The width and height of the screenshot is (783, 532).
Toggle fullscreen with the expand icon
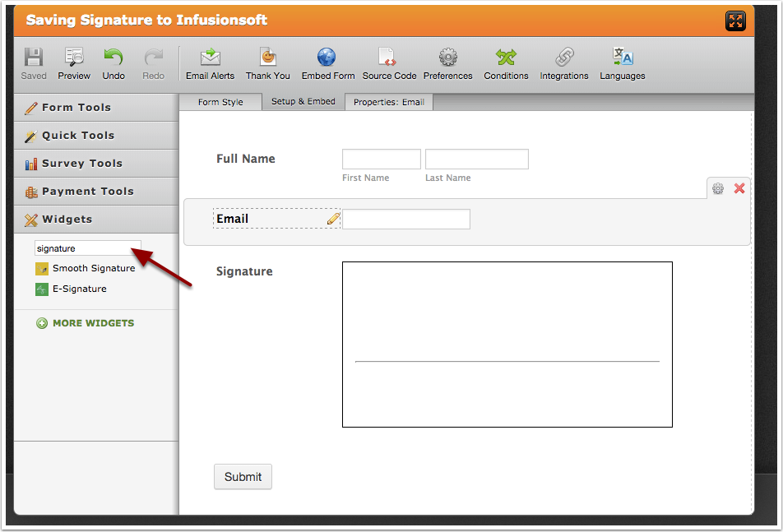click(735, 21)
